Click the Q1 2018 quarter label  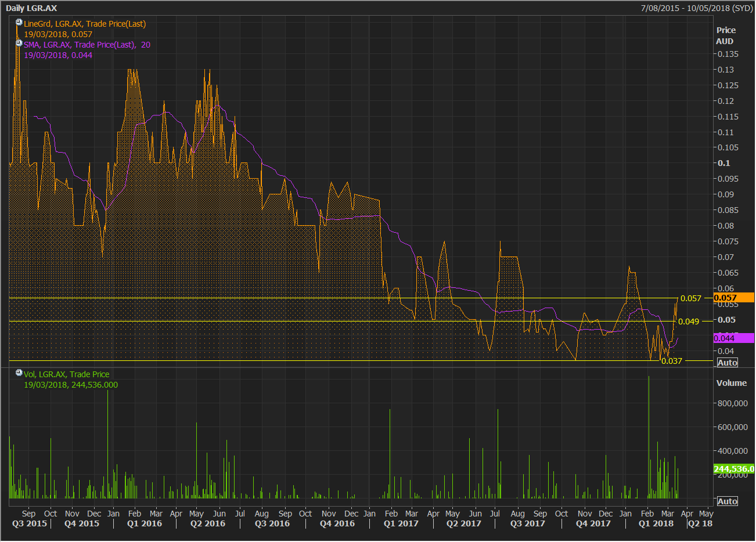tap(656, 523)
